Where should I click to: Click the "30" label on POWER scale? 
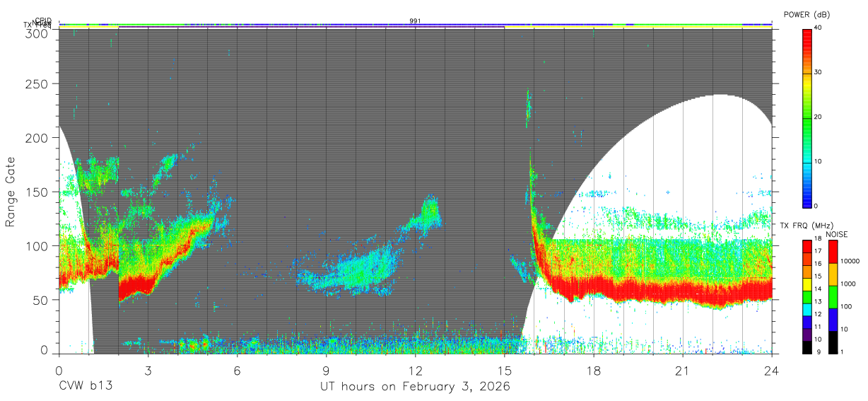point(817,73)
